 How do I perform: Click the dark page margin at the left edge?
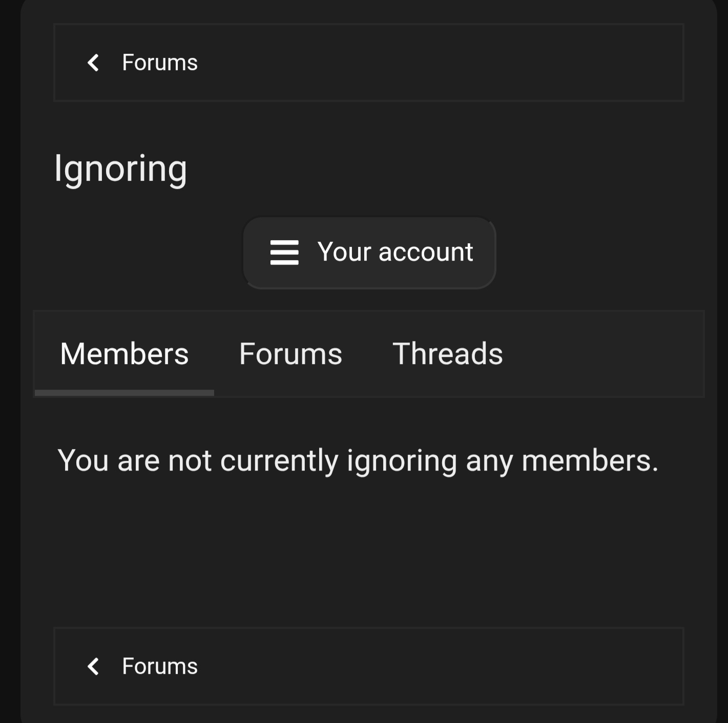(x=9, y=358)
